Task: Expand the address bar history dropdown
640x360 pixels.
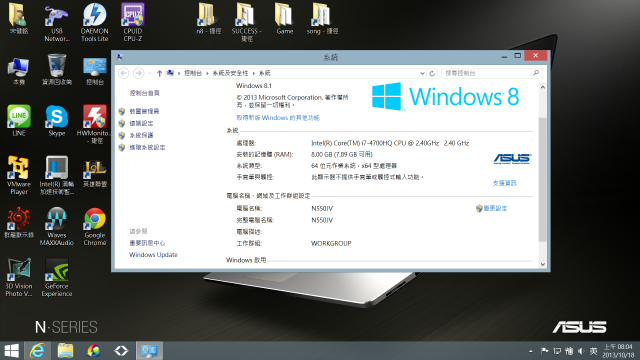Action: coord(422,73)
